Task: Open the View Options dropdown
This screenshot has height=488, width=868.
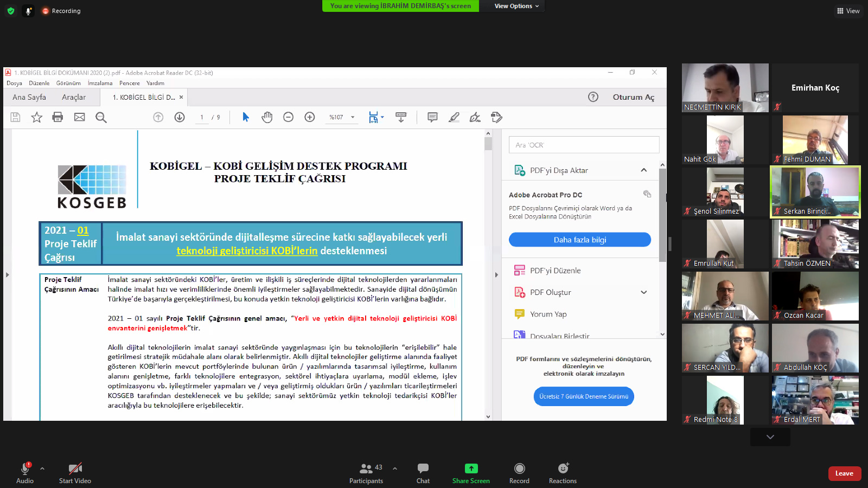Action: point(516,6)
